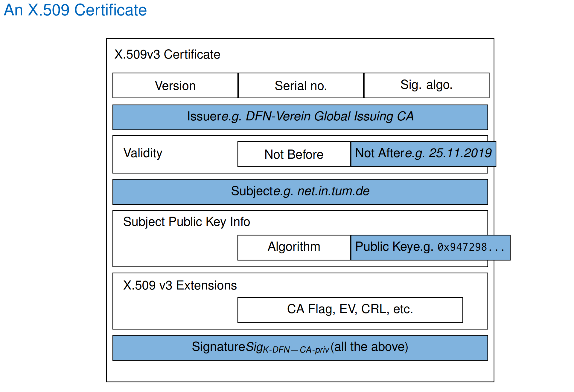574x392 pixels.
Task: Click the italic 'net.in.tum.de' example text
Action: [334, 191]
